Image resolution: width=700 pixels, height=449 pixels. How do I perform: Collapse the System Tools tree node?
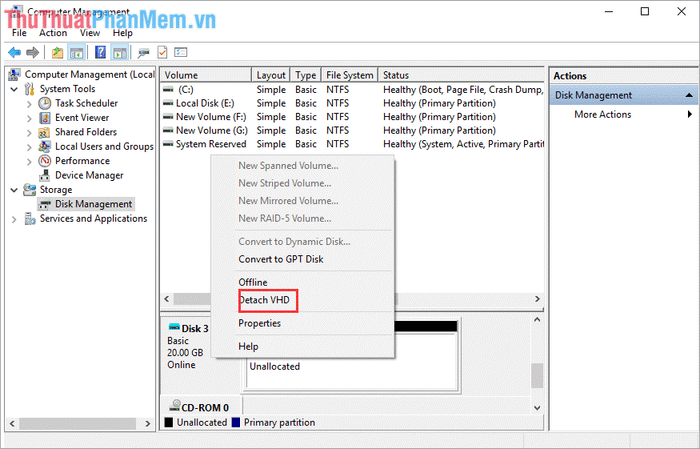tap(14, 89)
